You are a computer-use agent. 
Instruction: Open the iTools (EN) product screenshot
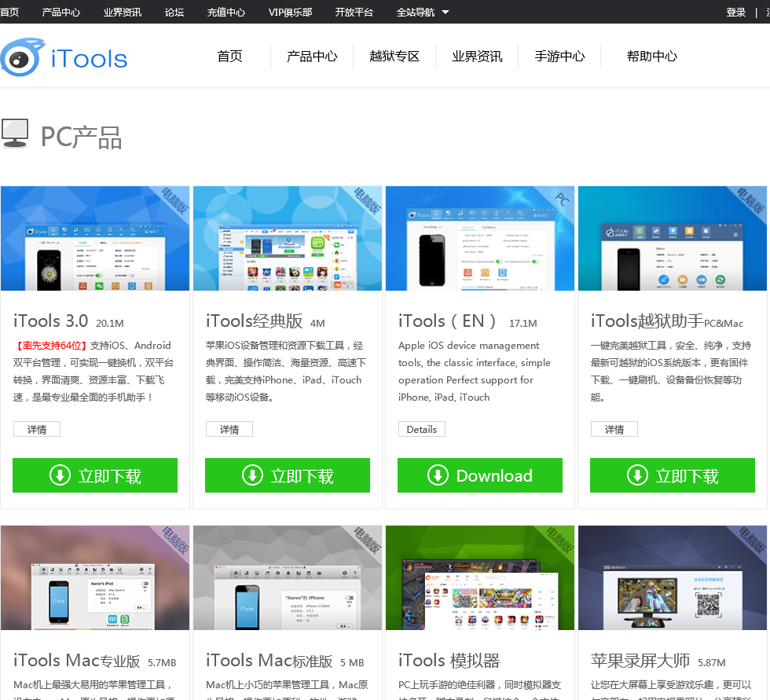point(480,238)
